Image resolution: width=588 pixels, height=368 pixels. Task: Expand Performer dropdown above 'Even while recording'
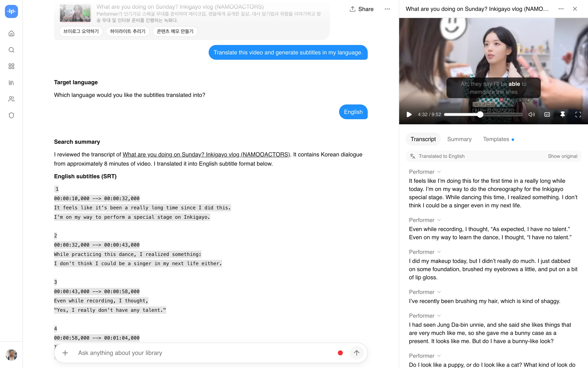point(425,220)
